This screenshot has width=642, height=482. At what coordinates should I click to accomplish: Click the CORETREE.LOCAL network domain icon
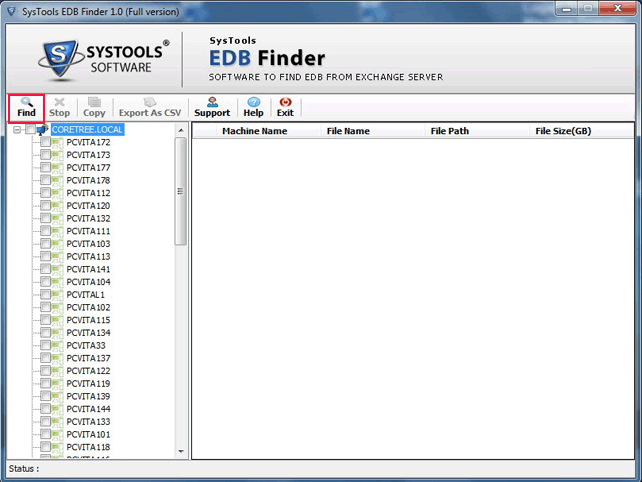[x=43, y=130]
